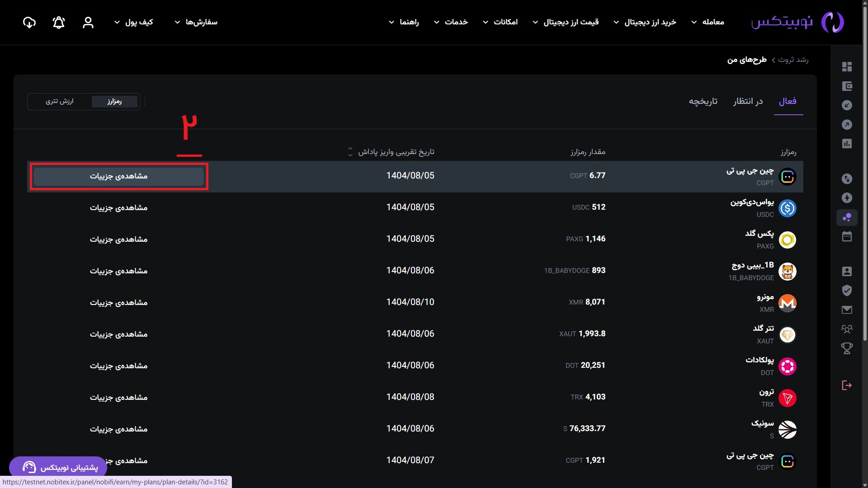Click the رشد ثروت breadcrumb link
The height and width of the screenshot is (488, 868).
click(x=793, y=60)
